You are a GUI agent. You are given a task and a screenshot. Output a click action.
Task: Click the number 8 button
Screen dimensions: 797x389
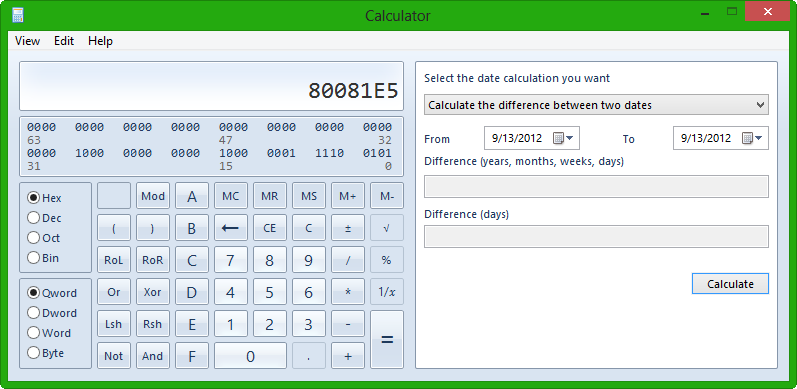[x=269, y=260]
